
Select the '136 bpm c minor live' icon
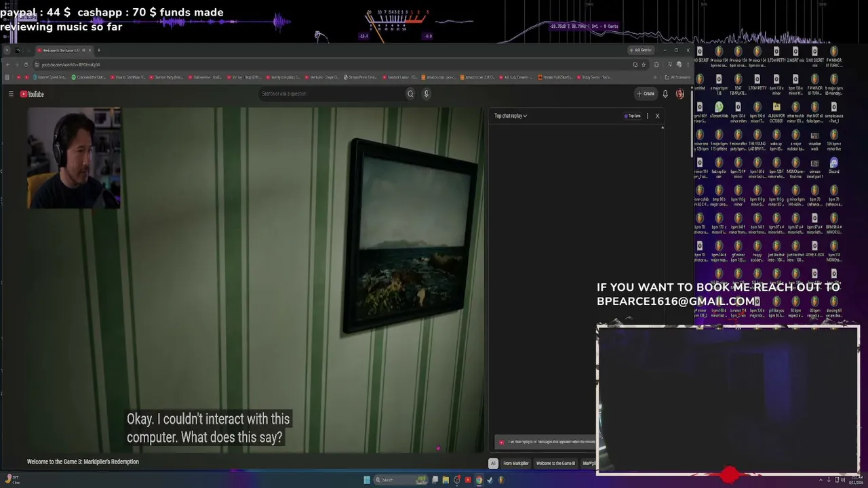tap(833, 140)
